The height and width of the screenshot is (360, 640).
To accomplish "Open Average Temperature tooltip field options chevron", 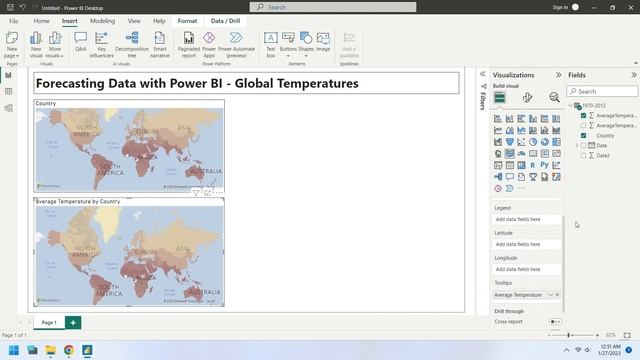I will (x=550, y=295).
